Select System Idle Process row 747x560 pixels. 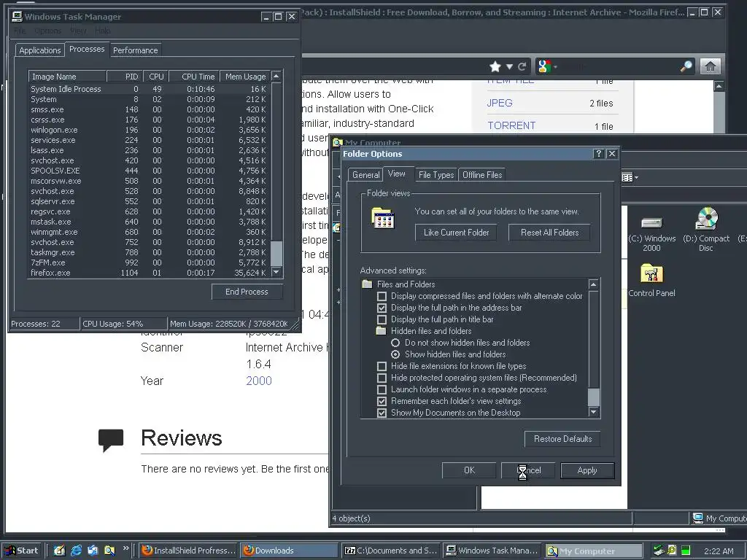click(x=149, y=89)
